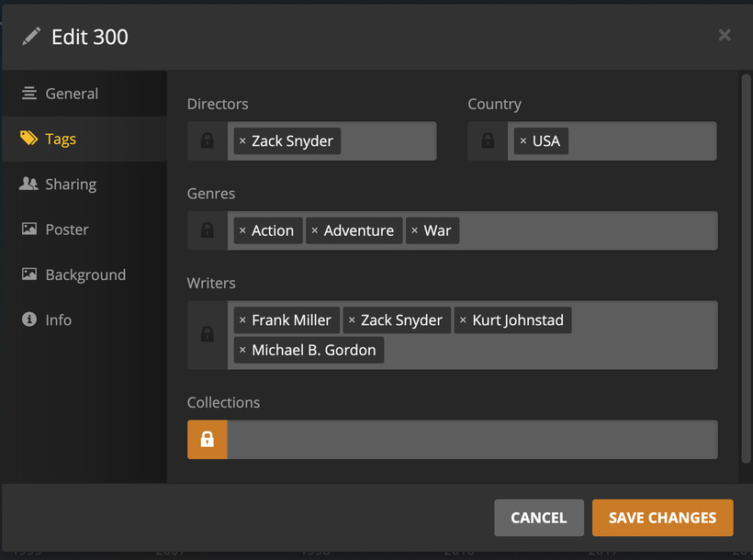Remove the War genre tag
This screenshot has height=560, width=753.
click(x=414, y=231)
